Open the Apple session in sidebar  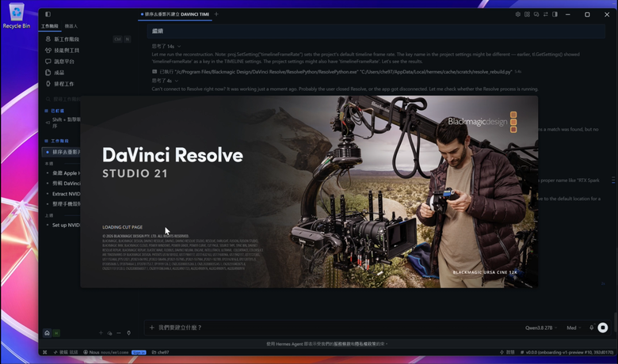[63, 173]
